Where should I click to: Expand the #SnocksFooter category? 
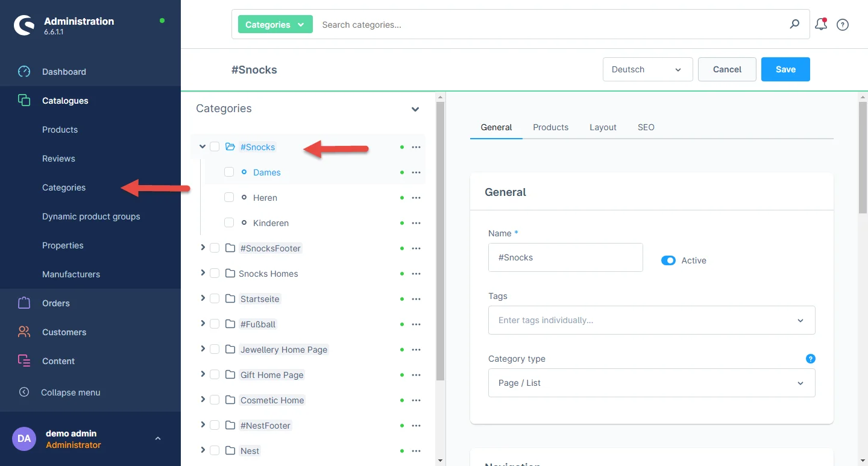[203, 248]
